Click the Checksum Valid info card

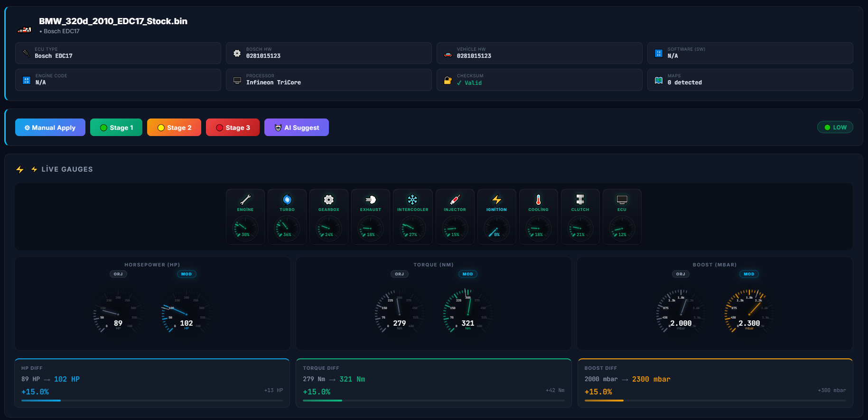(539, 80)
